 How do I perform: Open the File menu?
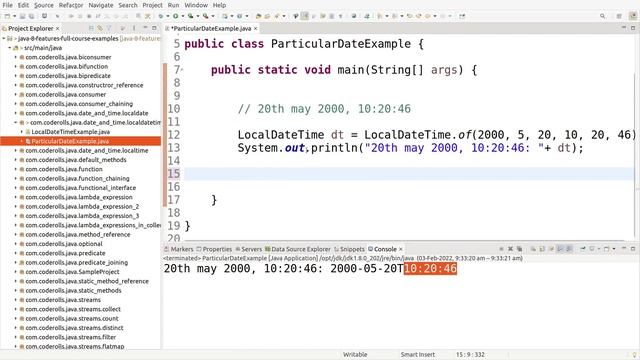tap(7, 5)
